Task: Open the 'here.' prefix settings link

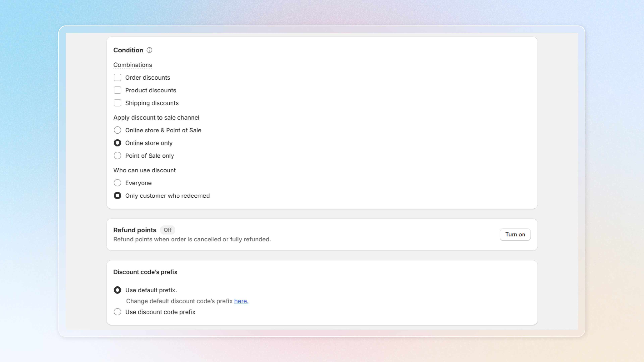Action: [241, 301]
